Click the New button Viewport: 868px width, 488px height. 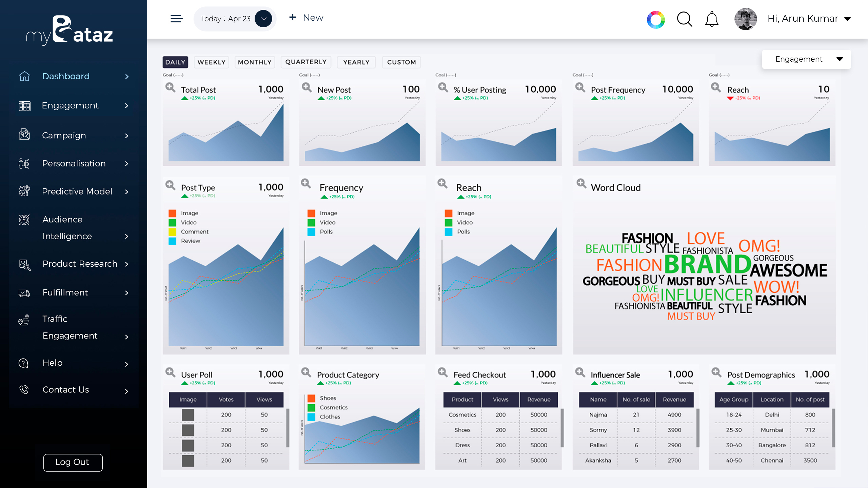(306, 18)
